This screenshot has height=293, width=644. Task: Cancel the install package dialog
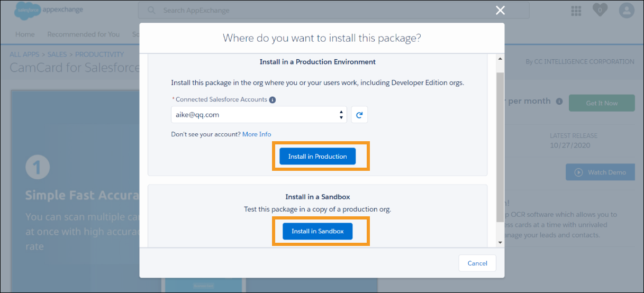click(477, 263)
